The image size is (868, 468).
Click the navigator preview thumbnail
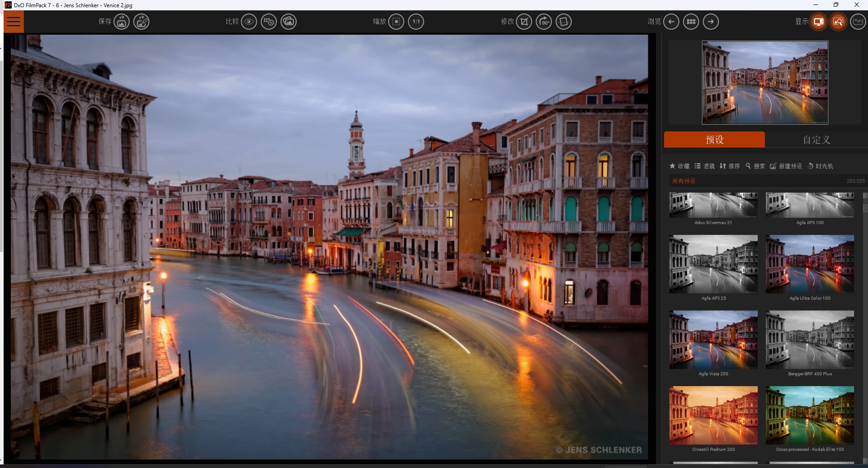click(x=765, y=82)
